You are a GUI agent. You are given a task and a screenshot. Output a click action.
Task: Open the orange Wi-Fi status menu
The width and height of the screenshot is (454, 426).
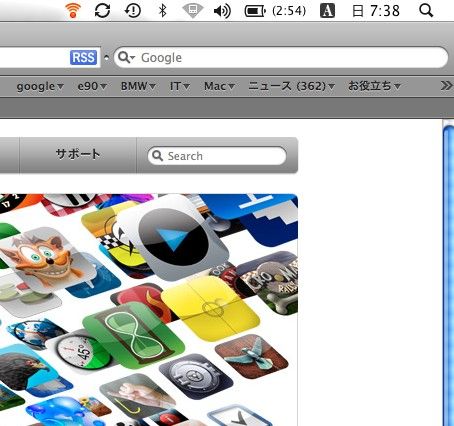[x=73, y=10]
